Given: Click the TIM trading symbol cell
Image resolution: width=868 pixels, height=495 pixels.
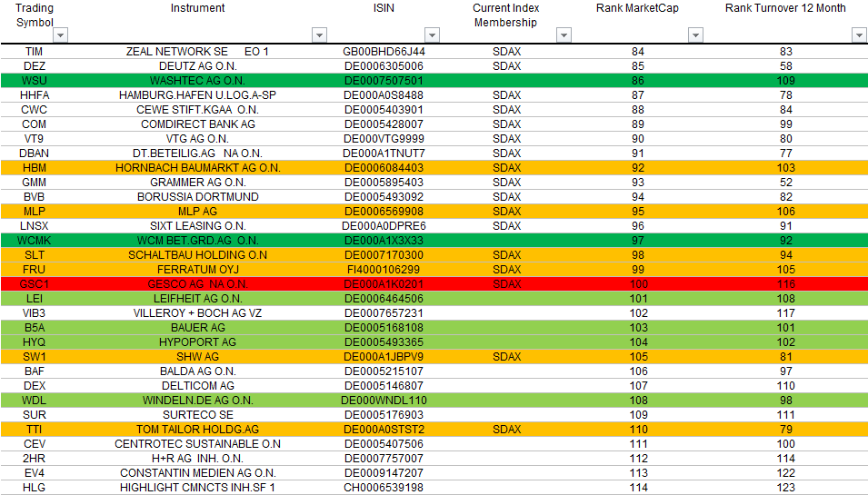Looking at the screenshot, I should pyautogui.click(x=34, y=52).
